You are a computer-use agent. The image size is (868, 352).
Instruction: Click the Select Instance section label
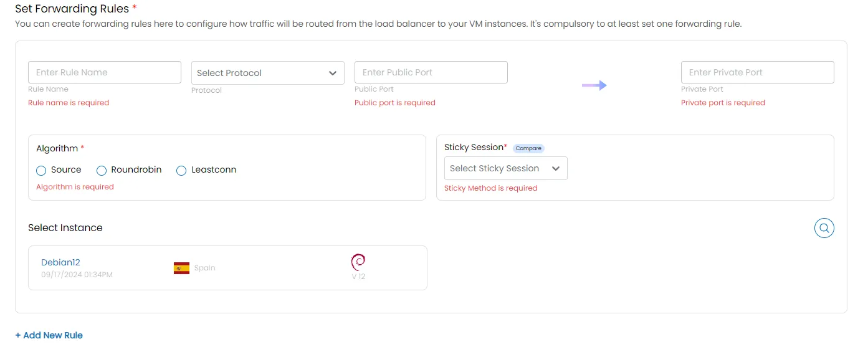pos(65,227)
